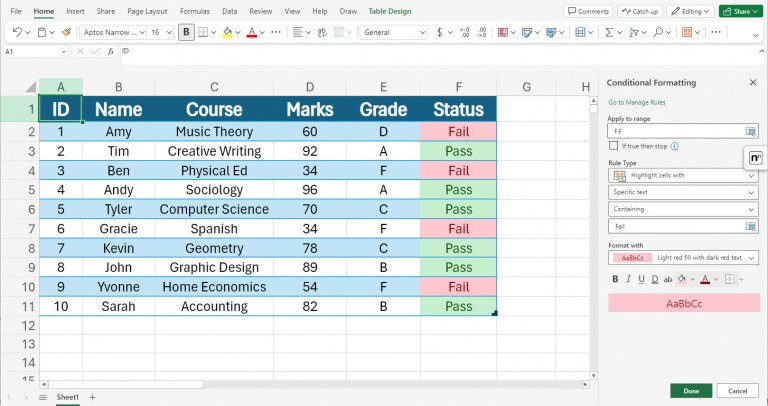Screen dimensions: 768x406
Task: Open the Name Box A1 dropdown arrow
Action: point(63,52)
